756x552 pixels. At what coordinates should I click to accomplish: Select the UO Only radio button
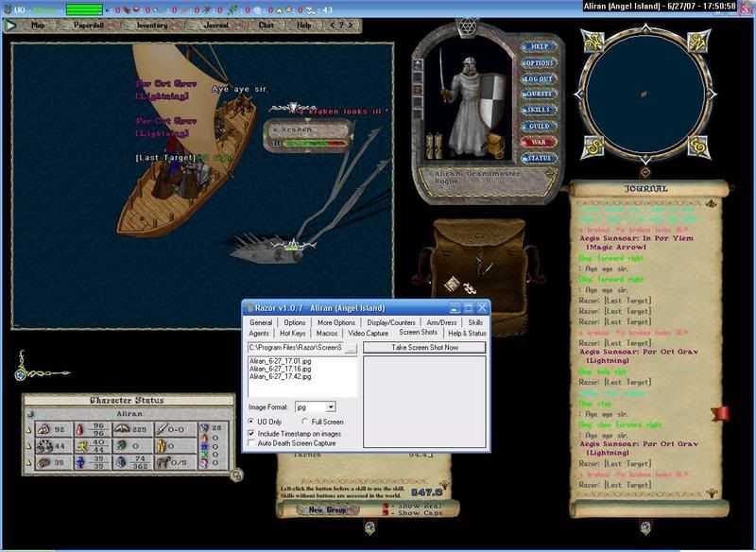point(251,421)
